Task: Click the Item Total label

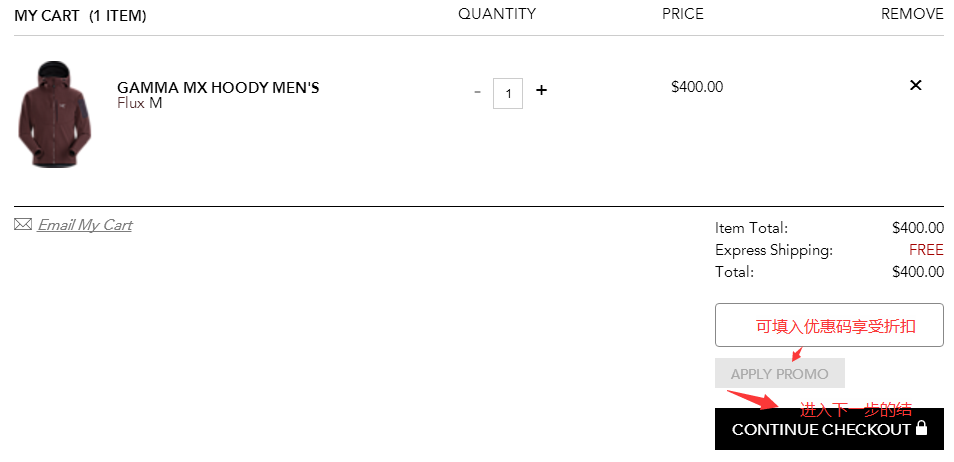Action: tap(751, 228)
